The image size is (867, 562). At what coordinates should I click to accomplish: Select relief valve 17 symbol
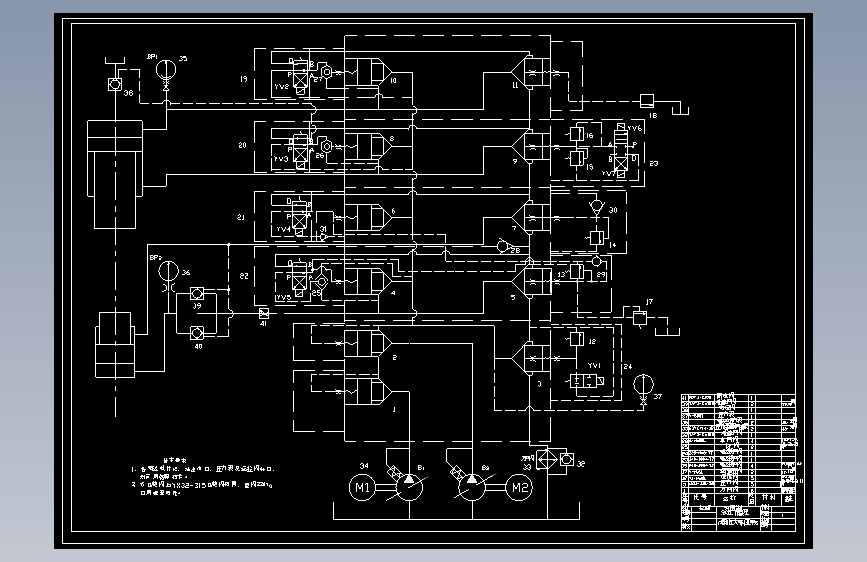tap(640, 318)
